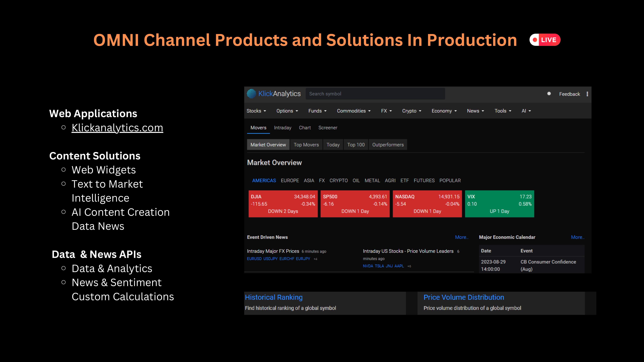Screen dimensions: 644x362
Task: Open the Historical Ranking tool link
Action: tap(274, 297)
